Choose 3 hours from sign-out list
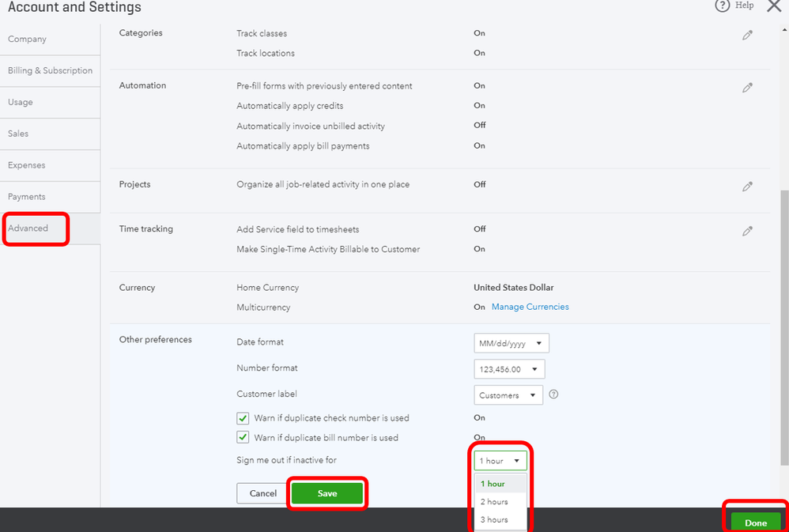Screen dimensions: 789x532 (500, 519)
